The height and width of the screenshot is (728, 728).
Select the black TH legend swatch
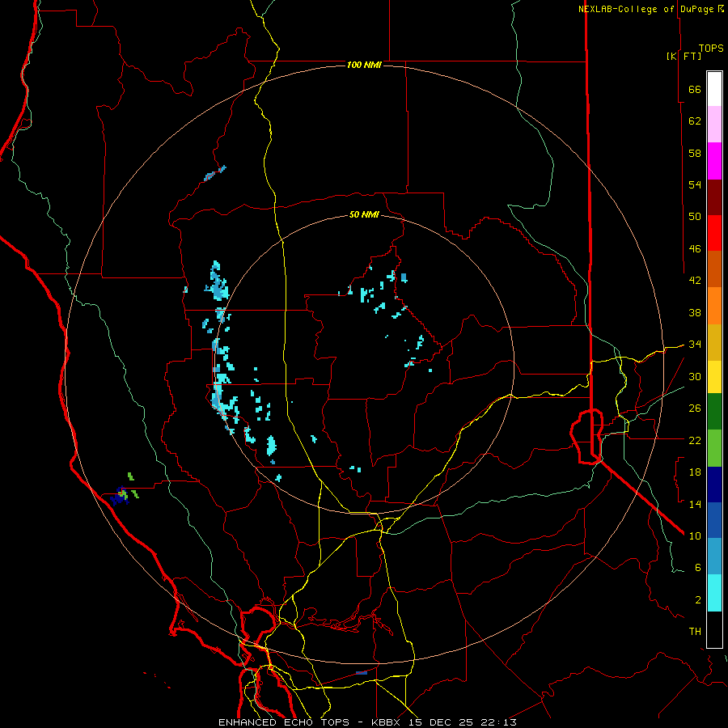tap(714, 629)
